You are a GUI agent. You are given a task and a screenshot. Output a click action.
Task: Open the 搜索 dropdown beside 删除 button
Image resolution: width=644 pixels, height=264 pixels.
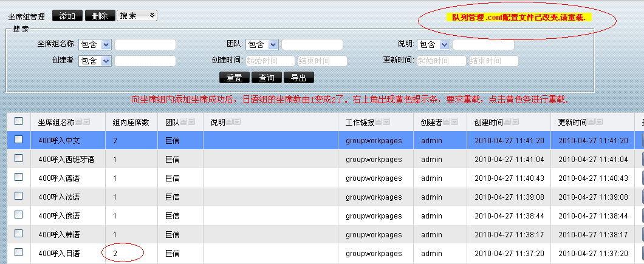click(137, 16)
